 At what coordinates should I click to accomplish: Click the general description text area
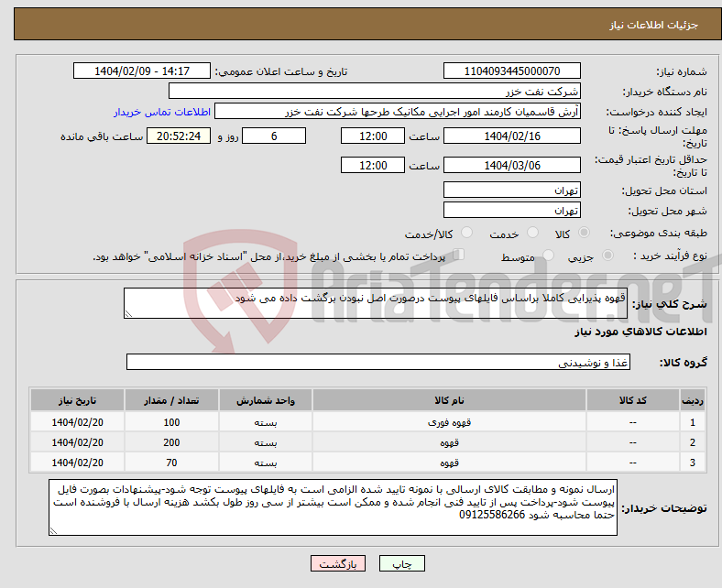(x=376, y=303)
